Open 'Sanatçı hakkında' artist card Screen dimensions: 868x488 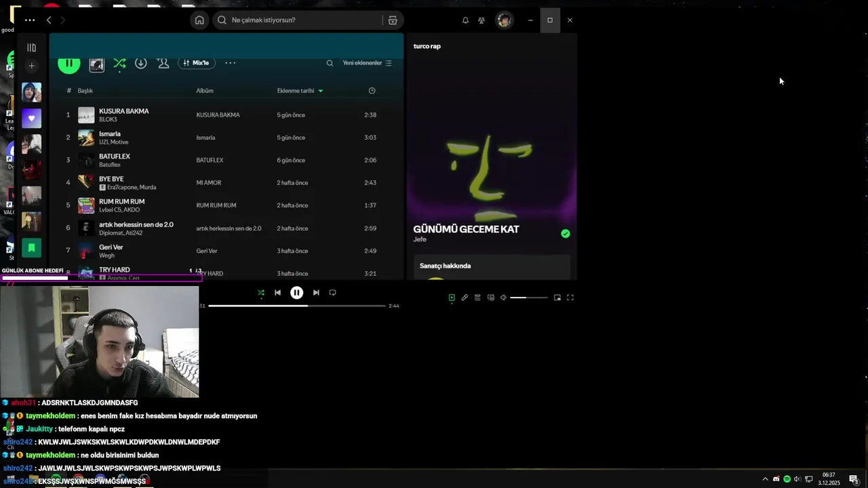tap(492, 266)
